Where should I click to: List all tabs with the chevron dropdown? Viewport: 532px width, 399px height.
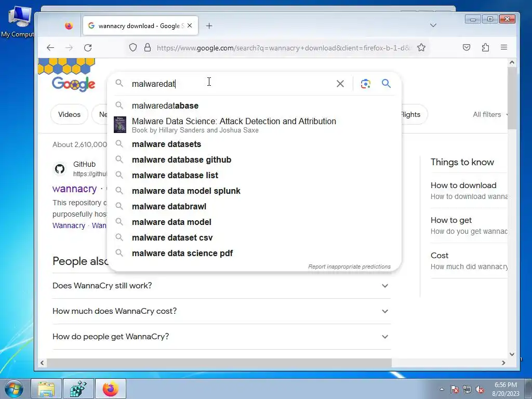coord(433,25)
